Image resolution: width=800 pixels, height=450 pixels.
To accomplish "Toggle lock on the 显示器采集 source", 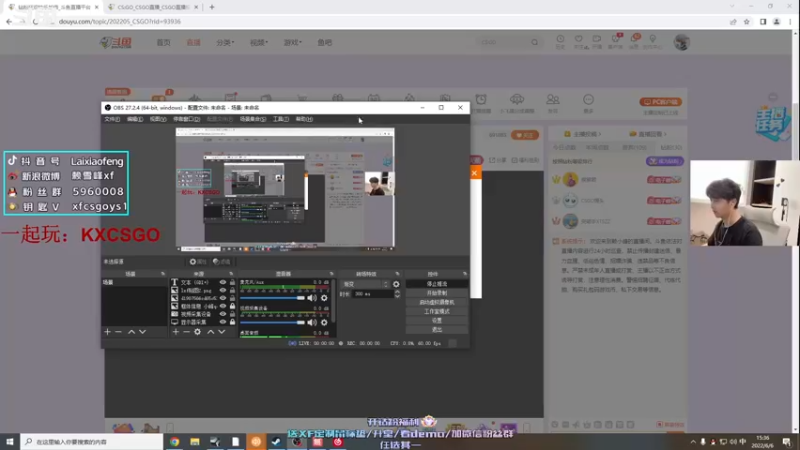I will pyautogui.click(x=233, y=322).
